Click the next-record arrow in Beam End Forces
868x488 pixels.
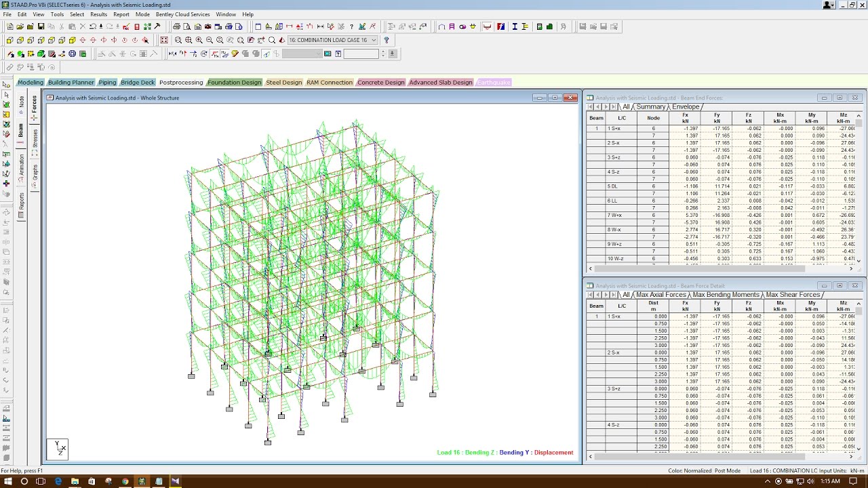click(x=605, y=106)
